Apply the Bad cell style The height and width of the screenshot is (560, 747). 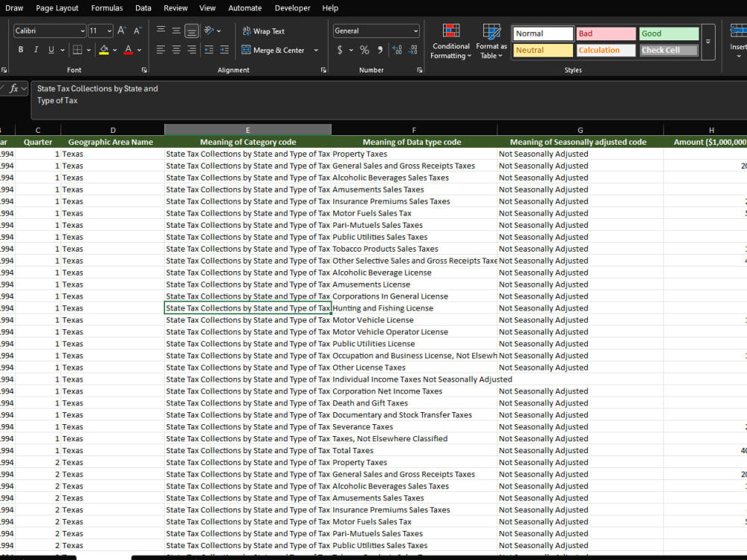click(606, 34)
